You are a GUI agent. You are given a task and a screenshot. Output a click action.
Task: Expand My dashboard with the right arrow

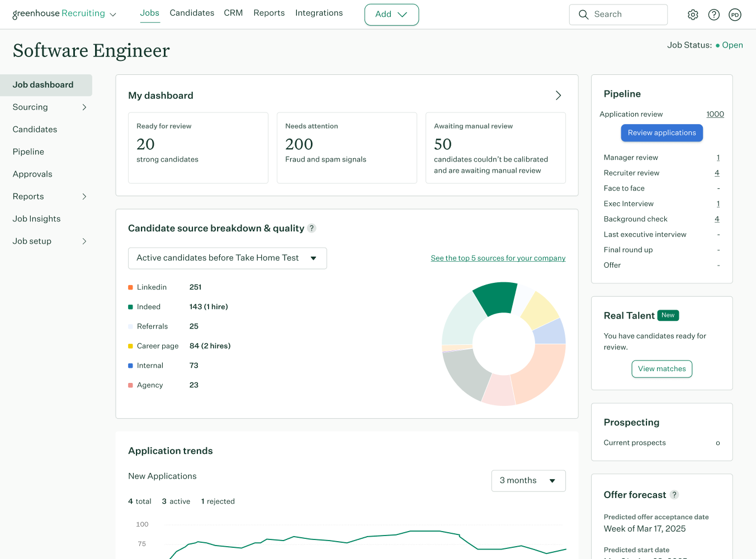[x=558, y=96]
